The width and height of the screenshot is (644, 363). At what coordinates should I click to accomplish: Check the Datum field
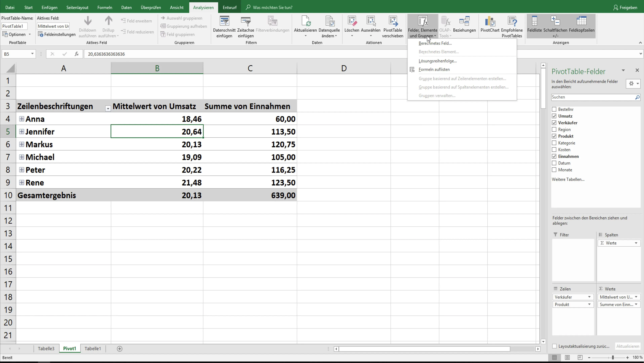554,163
